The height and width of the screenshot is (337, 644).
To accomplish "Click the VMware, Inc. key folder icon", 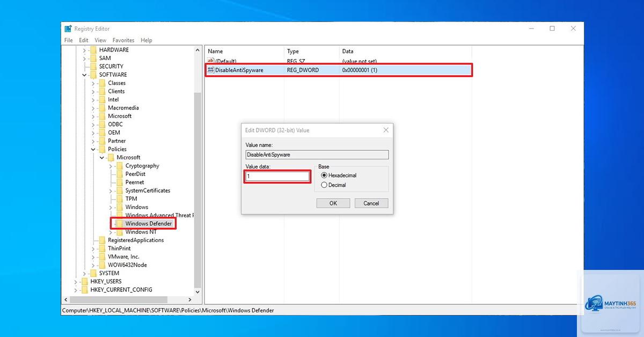I will 102,257.
